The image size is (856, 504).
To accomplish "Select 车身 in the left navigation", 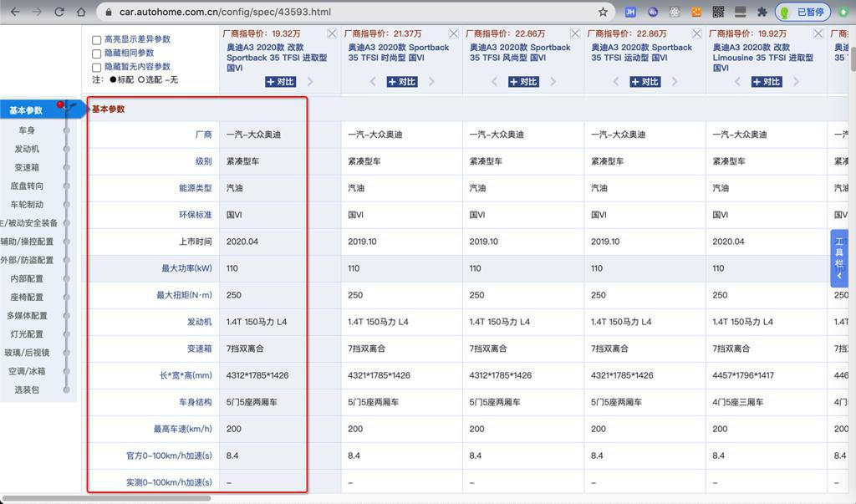I will (27, 130).
